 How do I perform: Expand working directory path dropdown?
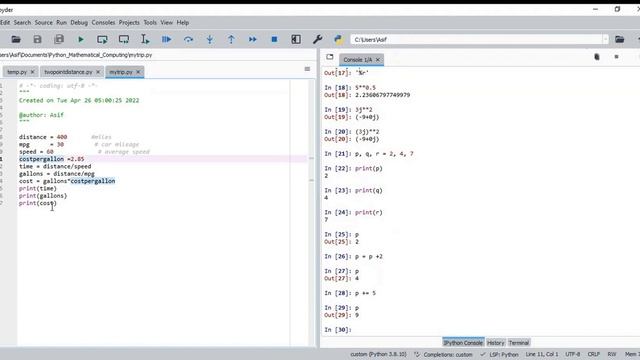click(x=605, y=40)
